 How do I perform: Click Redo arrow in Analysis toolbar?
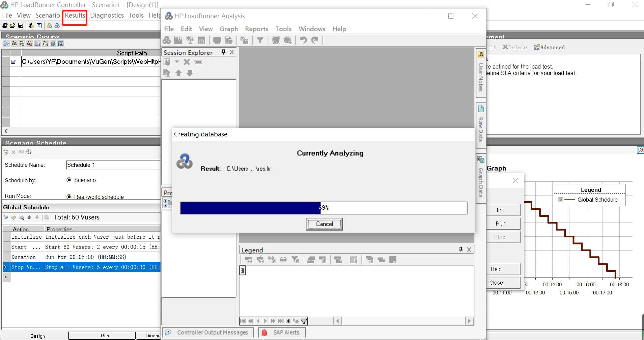click(314, 40)
